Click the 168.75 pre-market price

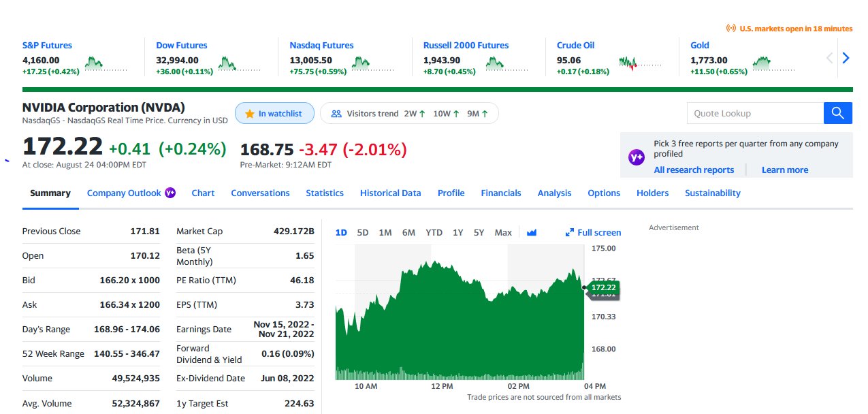(x=267, y=150)
